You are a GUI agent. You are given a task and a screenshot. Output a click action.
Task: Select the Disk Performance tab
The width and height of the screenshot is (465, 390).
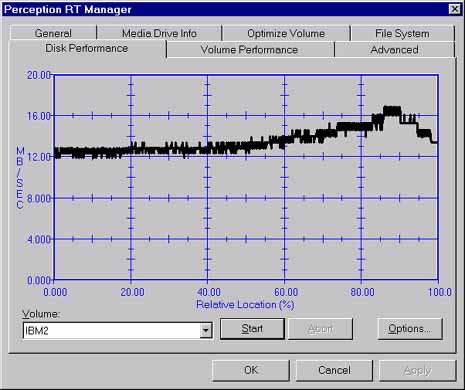coord(87,49)
